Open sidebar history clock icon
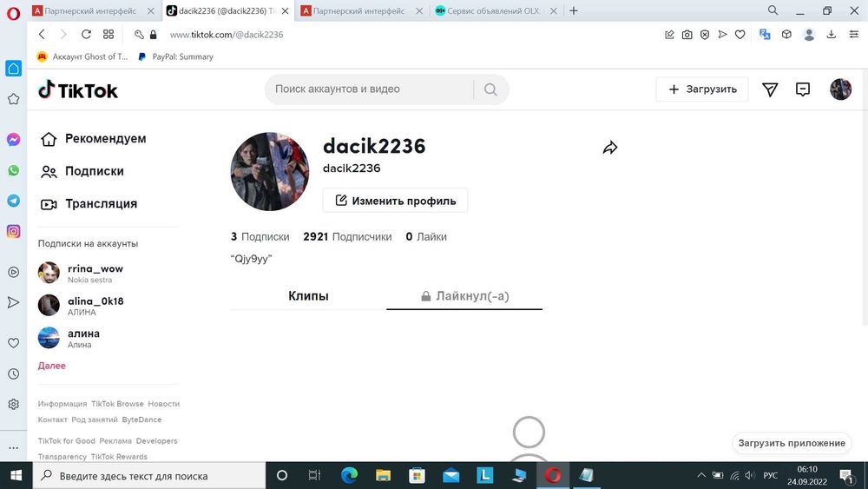 (x=13, y=373)
